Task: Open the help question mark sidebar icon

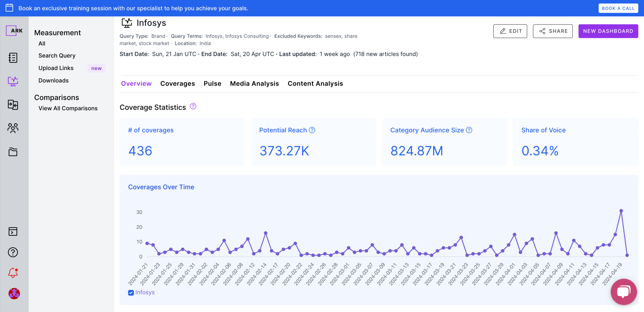Action: [x=13, y=252]
